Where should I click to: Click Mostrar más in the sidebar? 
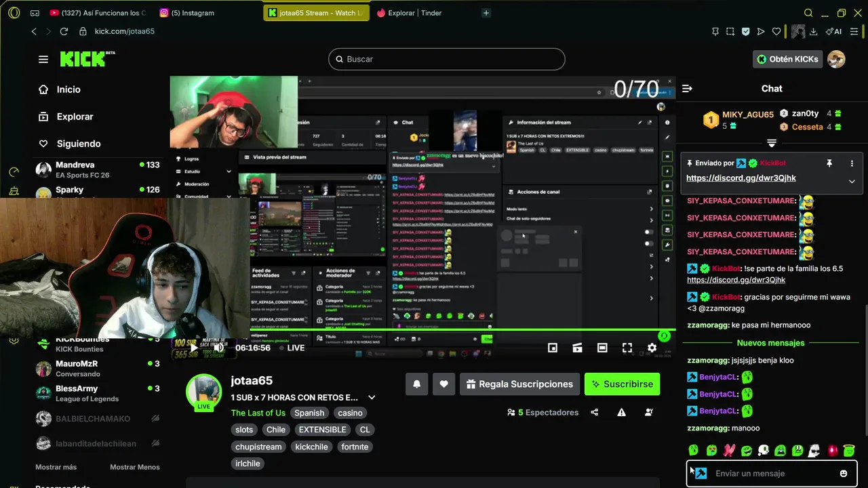[x=56, y=467]
